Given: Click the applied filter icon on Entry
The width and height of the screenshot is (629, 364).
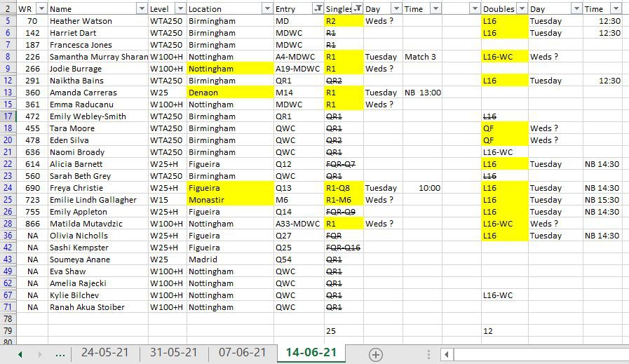Looking at the screenshot, I should (318, 8).
